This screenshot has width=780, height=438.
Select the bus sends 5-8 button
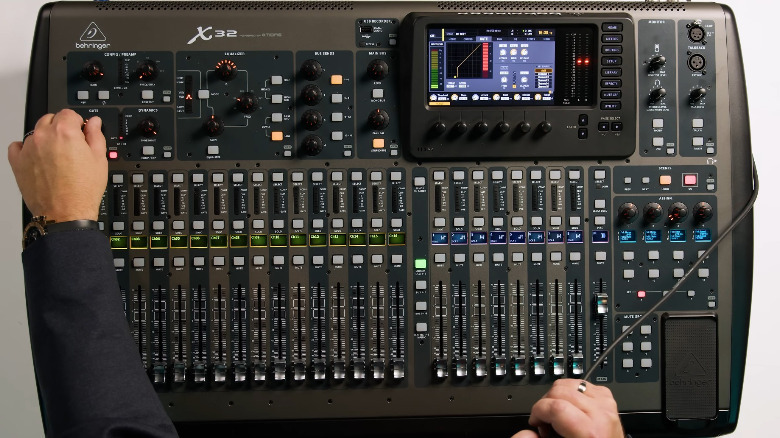click(337, 99)
